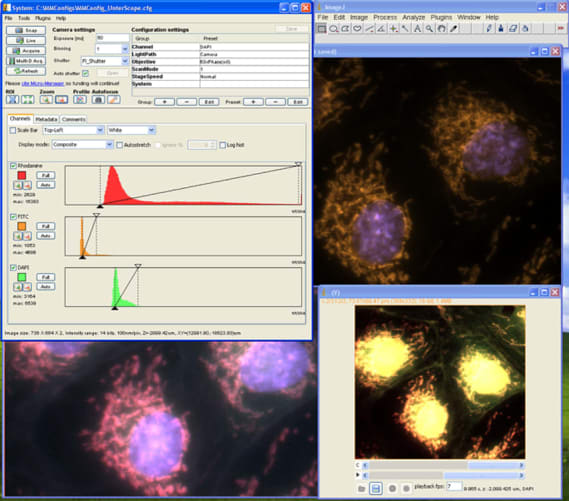The image size is (569, 501).
Task: Open the Display mode Composite dropdown
Action: click(x=82, y=145)
